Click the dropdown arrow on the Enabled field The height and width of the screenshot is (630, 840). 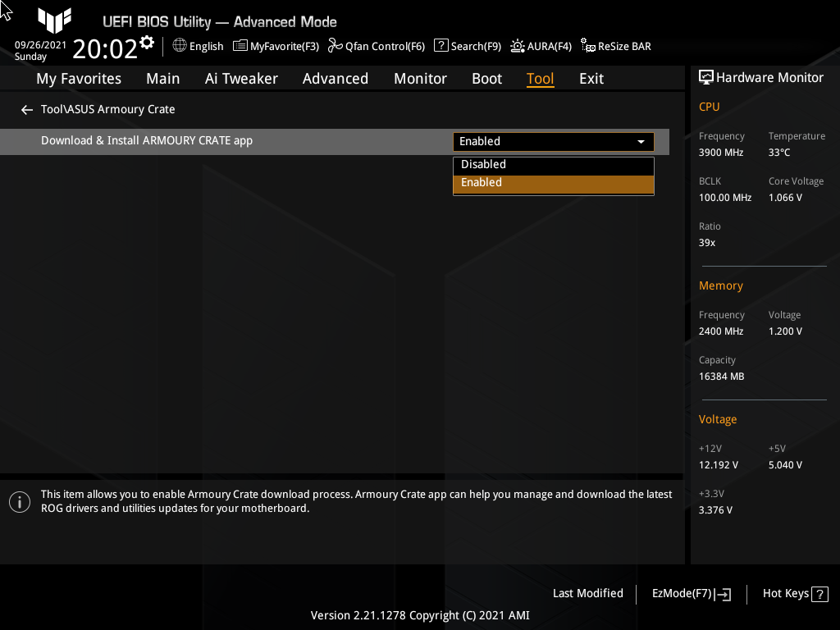point(641,141)
